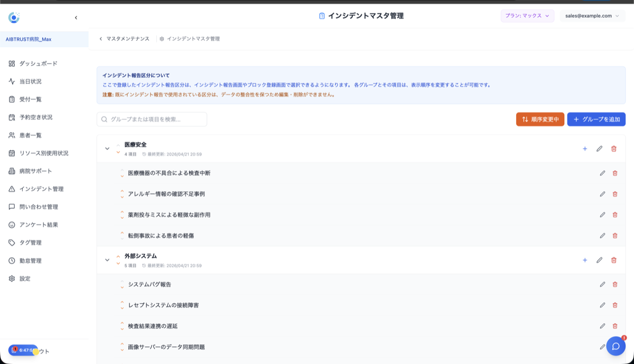Open the chat support bubble with notification badge
Viewport: 634px width, 364px height.
[615, 346]
